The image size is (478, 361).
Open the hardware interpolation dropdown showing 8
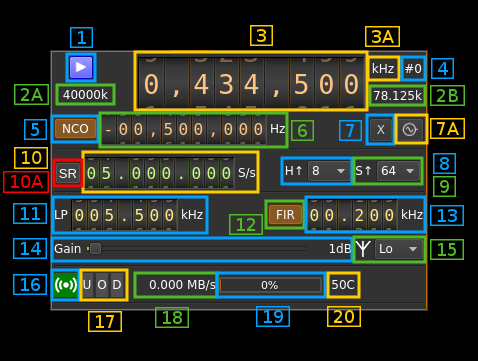click(x=329, y=171)
